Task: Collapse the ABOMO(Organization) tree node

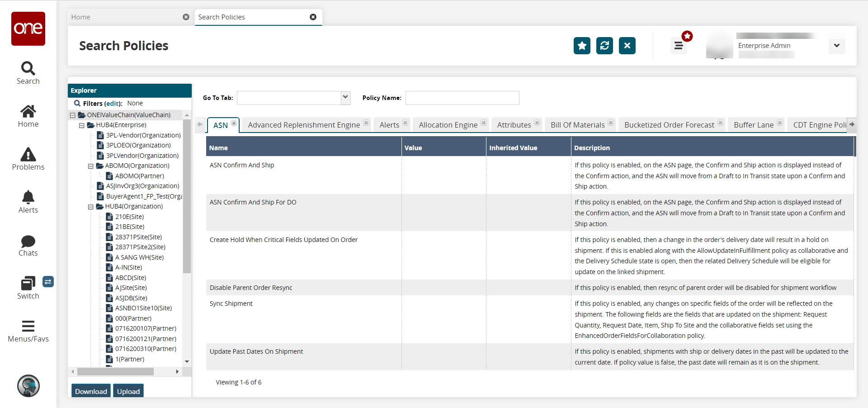Action: pyautogui.click(x=91, y=166)
